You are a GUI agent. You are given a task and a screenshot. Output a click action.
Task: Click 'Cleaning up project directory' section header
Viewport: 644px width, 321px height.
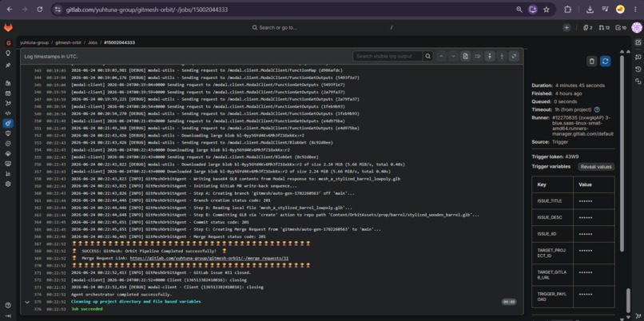[x=136, y=302]
